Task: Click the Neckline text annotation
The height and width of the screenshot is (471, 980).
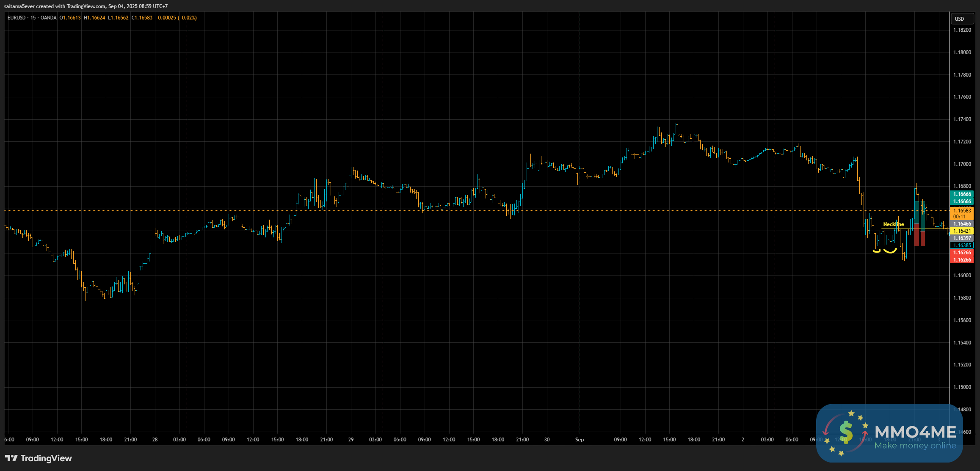Action: coord(893,224)
